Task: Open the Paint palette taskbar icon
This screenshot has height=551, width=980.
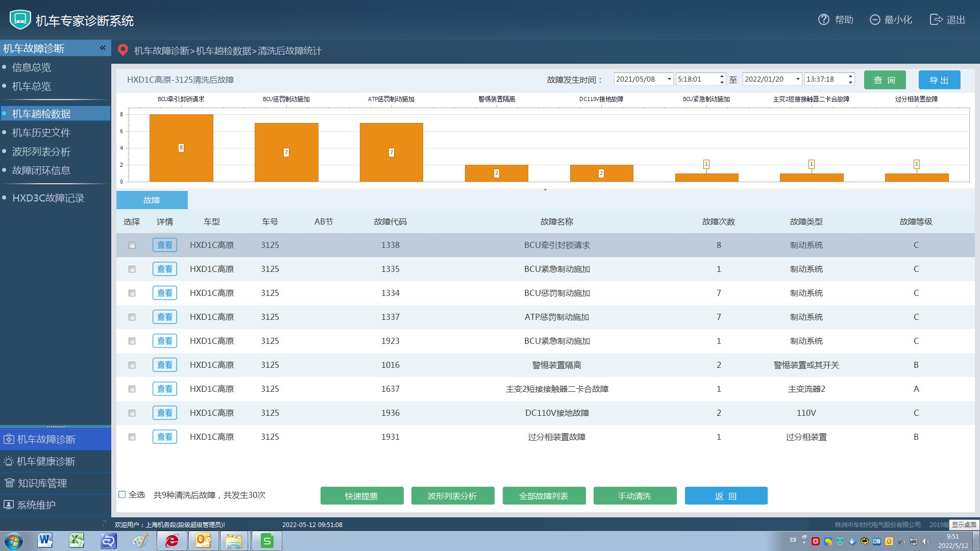Action: click(140, 541)
